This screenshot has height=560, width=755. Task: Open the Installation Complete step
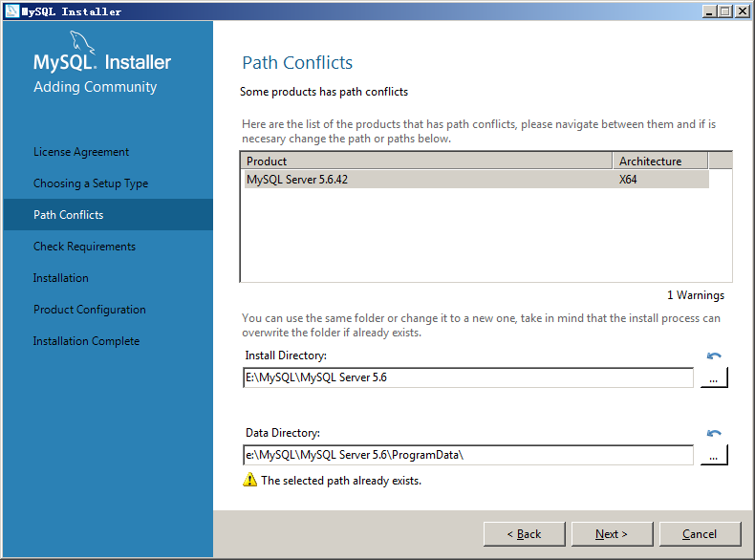(x=86, y=341)
